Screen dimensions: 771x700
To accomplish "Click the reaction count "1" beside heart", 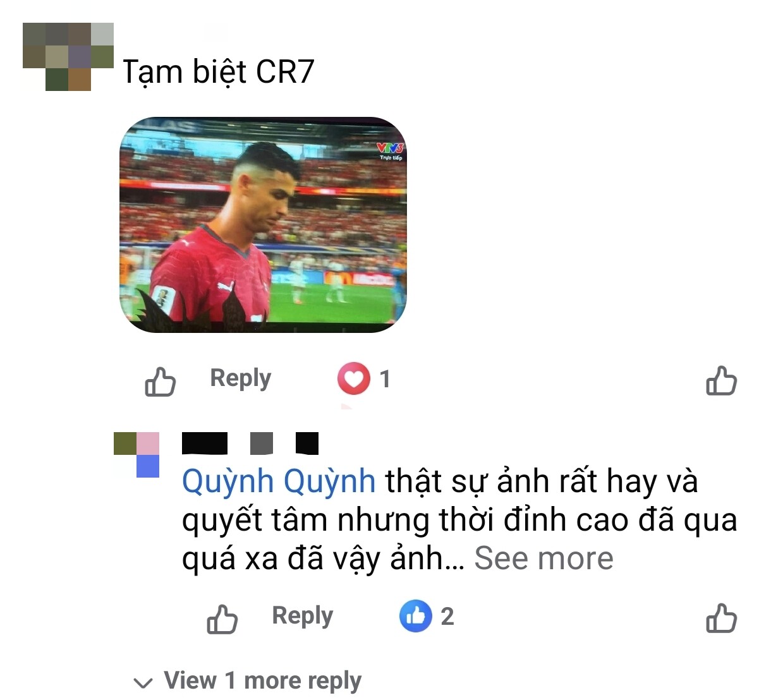I will (385, 379).
